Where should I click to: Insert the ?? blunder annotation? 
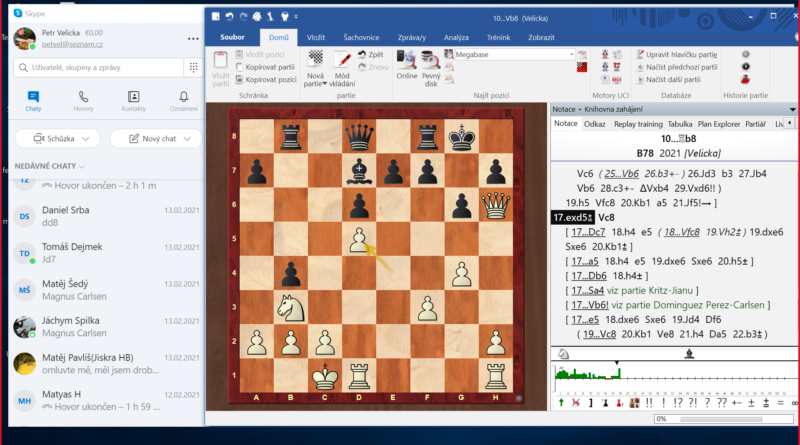pyautogui.click(x=721, y=403)
